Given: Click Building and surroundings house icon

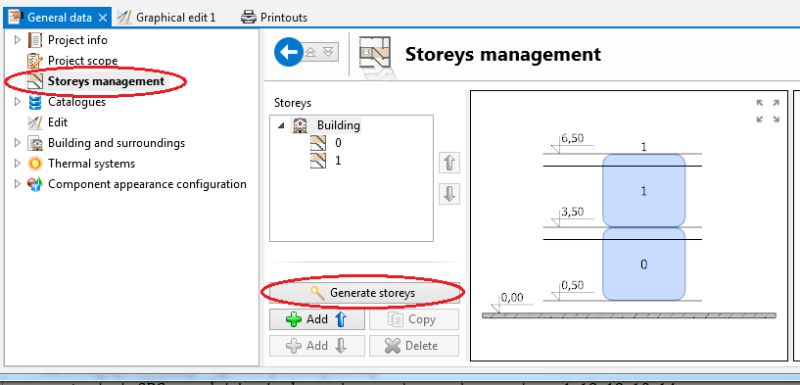Looking at the screenshot, I should click(35, 143).
